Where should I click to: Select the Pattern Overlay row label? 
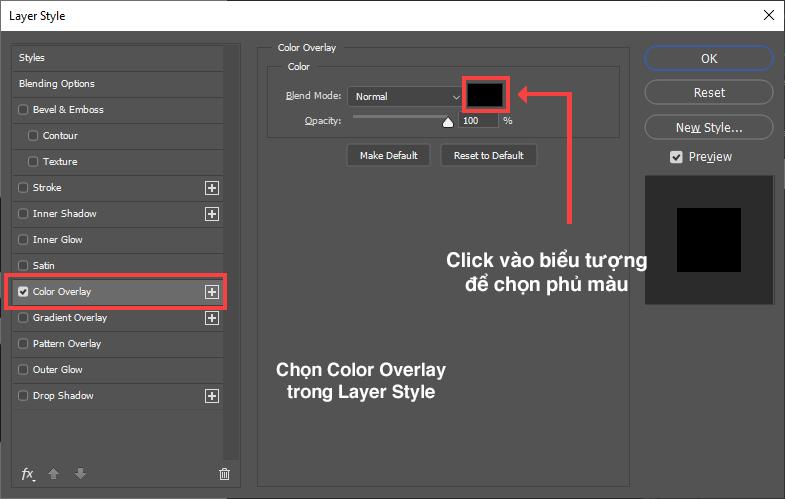click(x=67, y=344)
